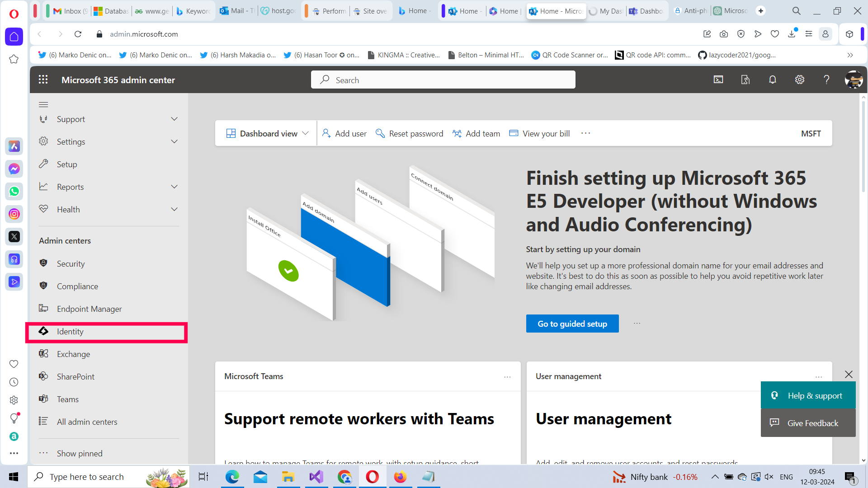
Task: Click the admin center search bar
Action: click(x=443, y=80)
